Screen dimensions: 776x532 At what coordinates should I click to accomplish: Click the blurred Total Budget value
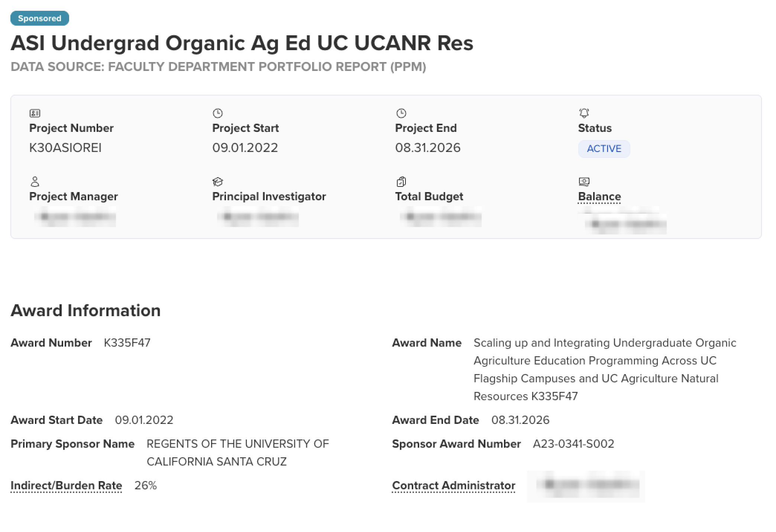click(x=440, y=217)
